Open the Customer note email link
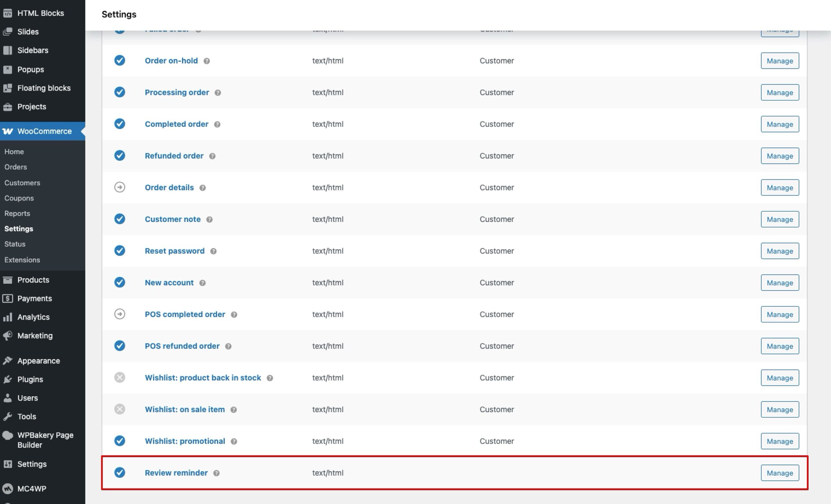This screenshot has width=831, height=504. click(x=173, y=219)
